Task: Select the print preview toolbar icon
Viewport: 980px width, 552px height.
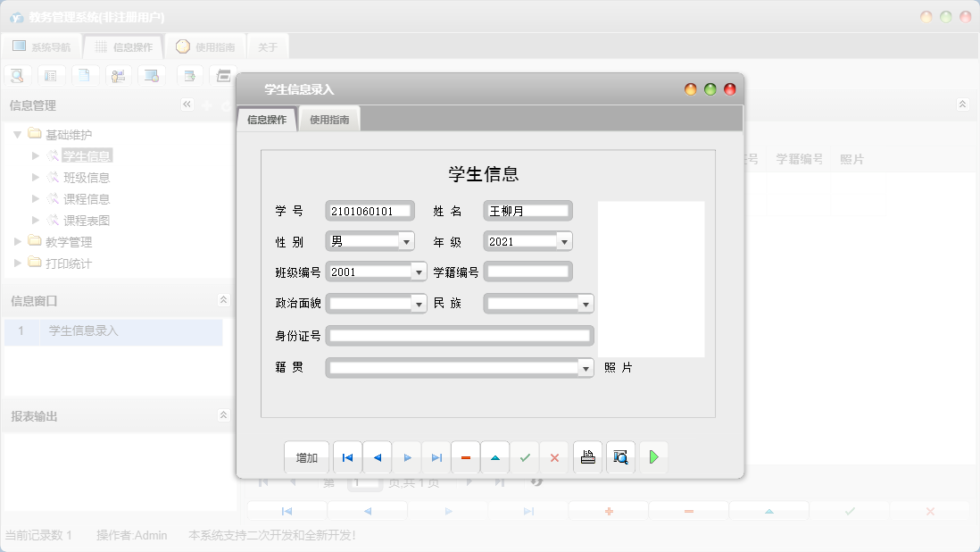Action: point(17,75)
